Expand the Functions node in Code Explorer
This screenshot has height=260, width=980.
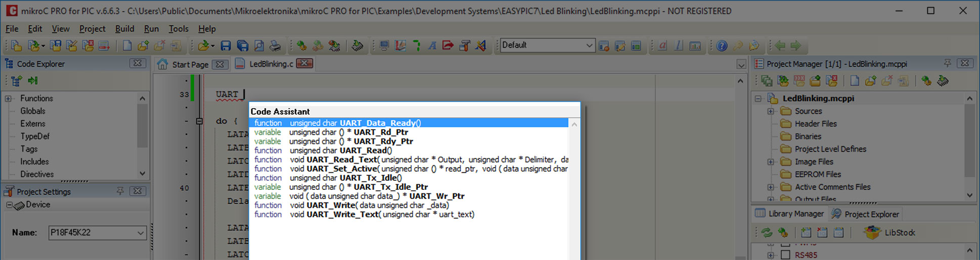click(8, 98)
